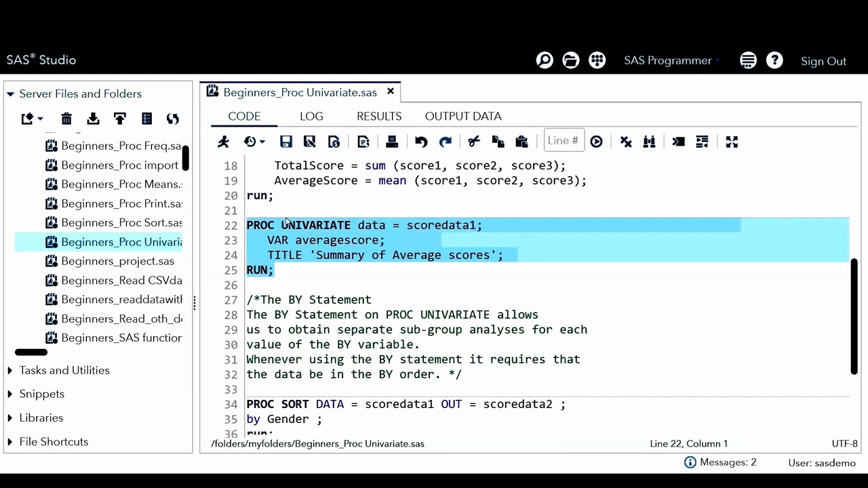
Task: Maximize the editor view icon
Action: (732, 142)
